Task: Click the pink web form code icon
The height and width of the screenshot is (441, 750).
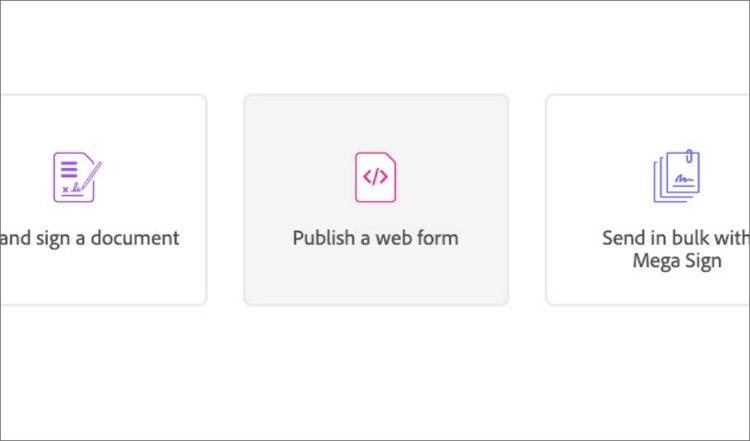Action: (x=375, y=178)
